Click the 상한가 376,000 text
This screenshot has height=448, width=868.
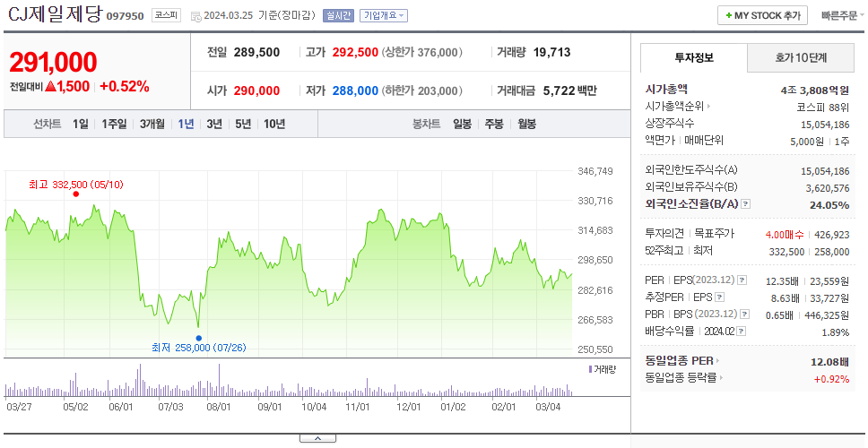(x=422, y=53)
